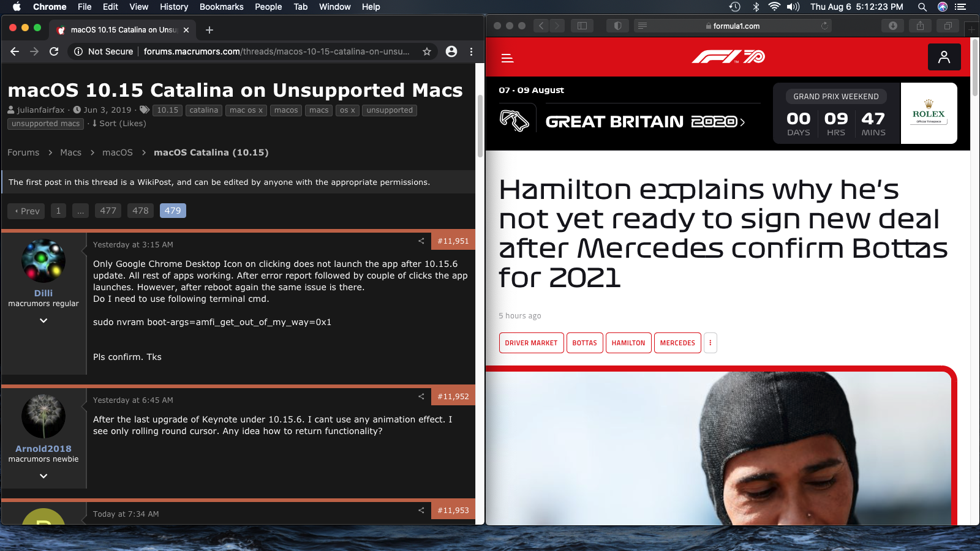
Task: Open Wi-Fi status menu
Action: [774, 7]
